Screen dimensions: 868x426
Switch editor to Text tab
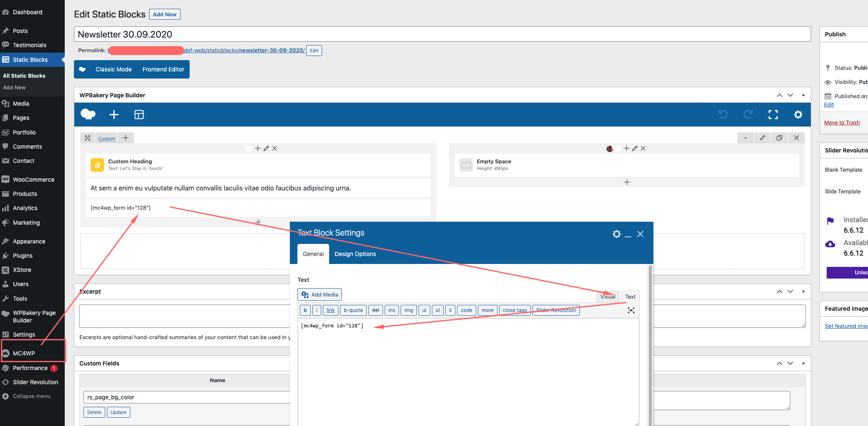630,297
